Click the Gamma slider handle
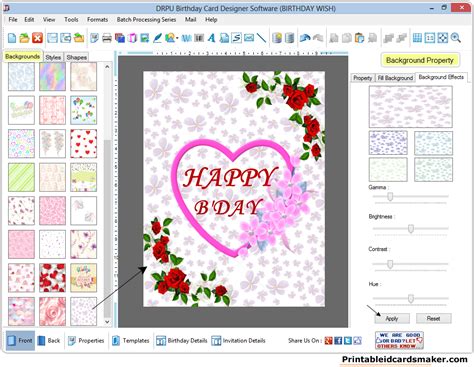The width and height of the screenshot is (474, 367). pyautogui.click(x=390, y=197)
